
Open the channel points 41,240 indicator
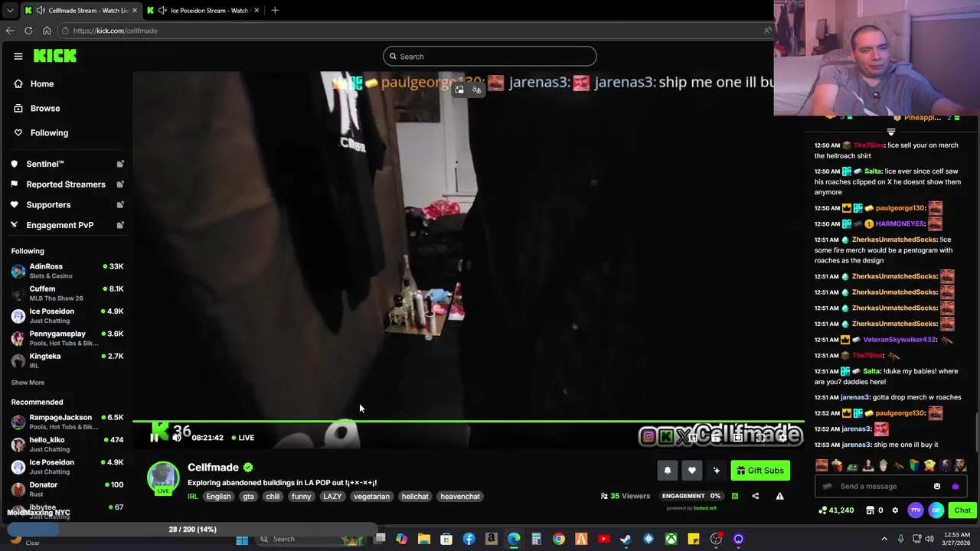point(836,510)
